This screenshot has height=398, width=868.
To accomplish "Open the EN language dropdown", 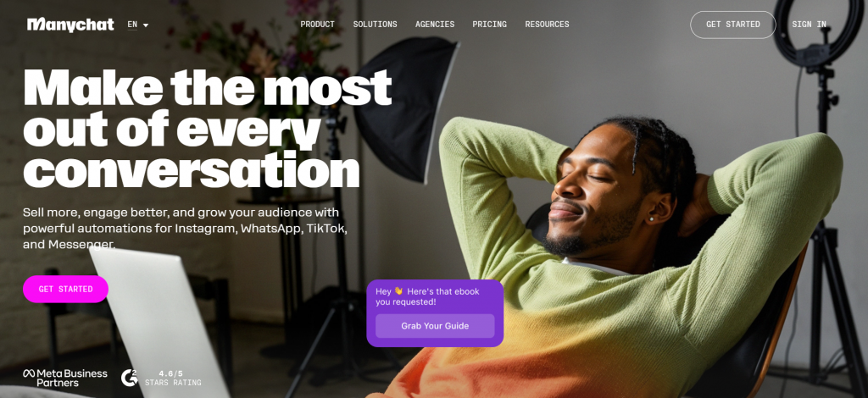I will (x=138, y=25).
